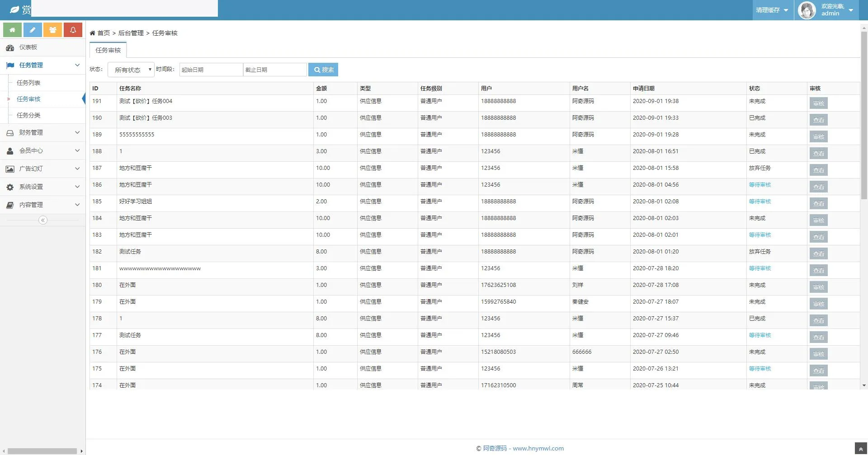The width and height of the screenshot is (868, 455).
Task: Click the 起始日期 start date field
Action: (x=211, y=70)
